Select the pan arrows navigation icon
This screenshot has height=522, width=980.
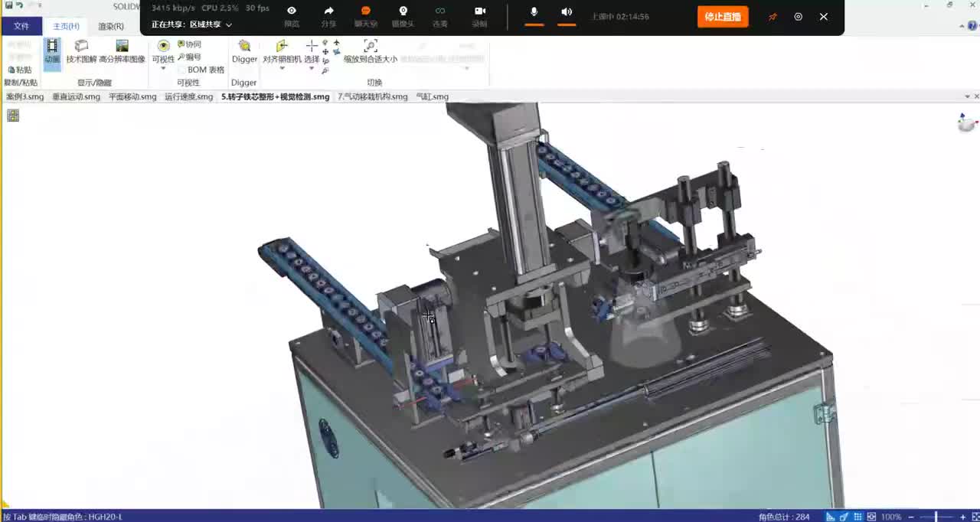point(325,52)
